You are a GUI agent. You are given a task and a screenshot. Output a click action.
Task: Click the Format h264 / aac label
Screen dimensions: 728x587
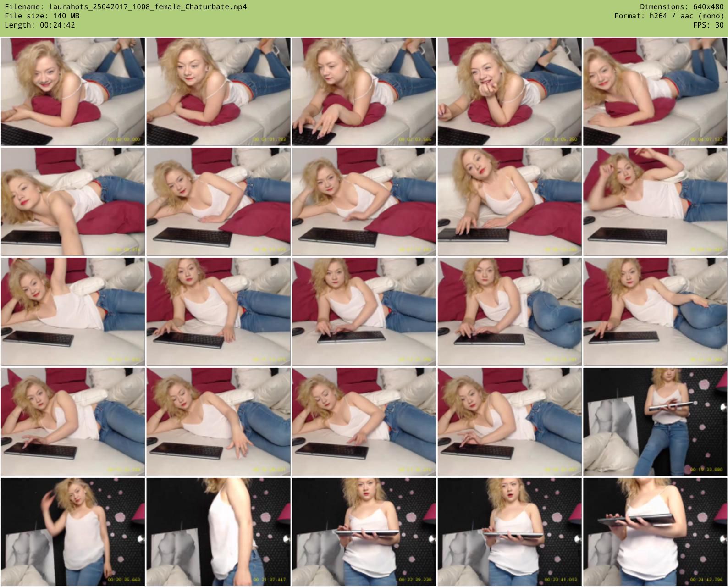tap(669, 16)
